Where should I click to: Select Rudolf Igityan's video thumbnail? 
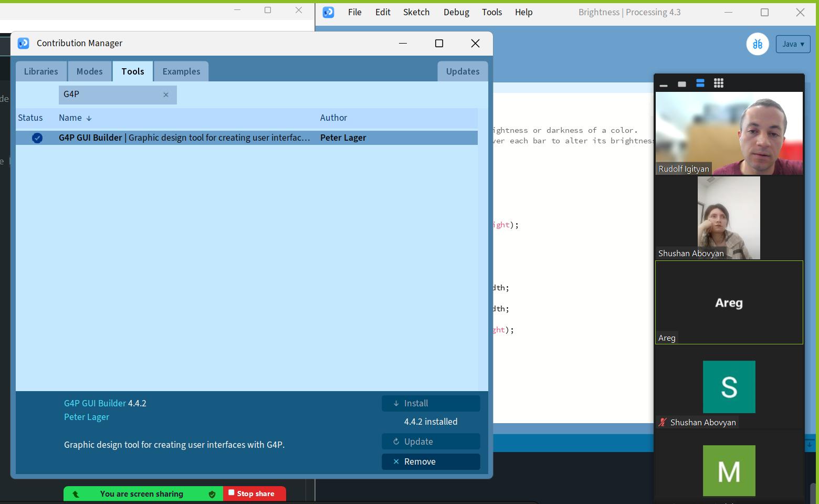729,133
